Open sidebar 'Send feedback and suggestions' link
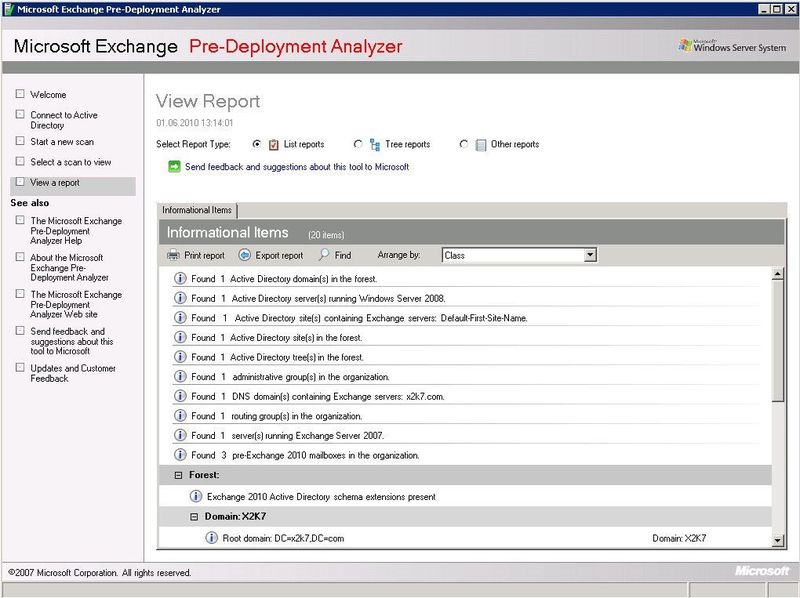This screenshot has width=800, height=598. 71,341
